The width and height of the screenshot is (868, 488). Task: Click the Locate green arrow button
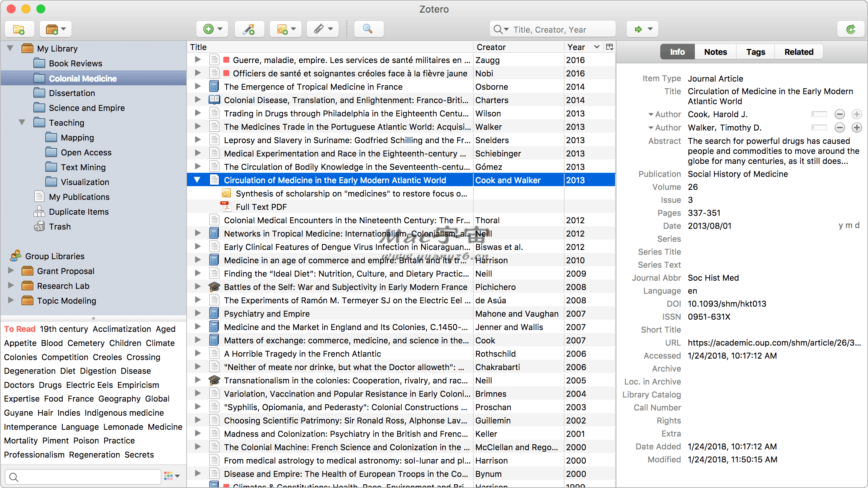(x=638, y=29)
